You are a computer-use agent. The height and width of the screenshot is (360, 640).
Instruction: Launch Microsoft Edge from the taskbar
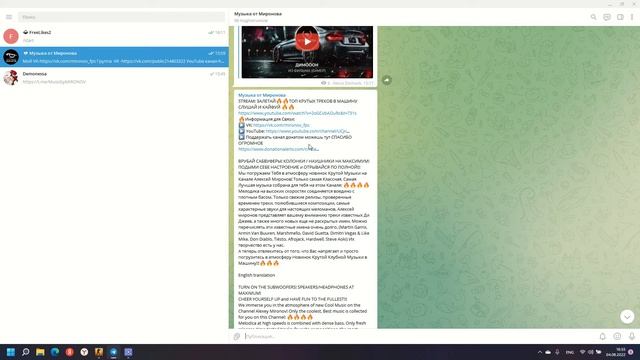pos(55,352)
